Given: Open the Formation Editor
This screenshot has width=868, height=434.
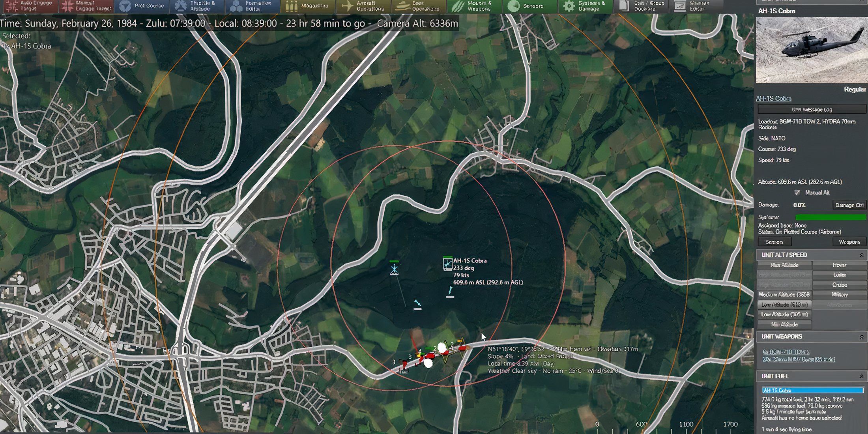Looking at the screenshot, I should [253, 6].
